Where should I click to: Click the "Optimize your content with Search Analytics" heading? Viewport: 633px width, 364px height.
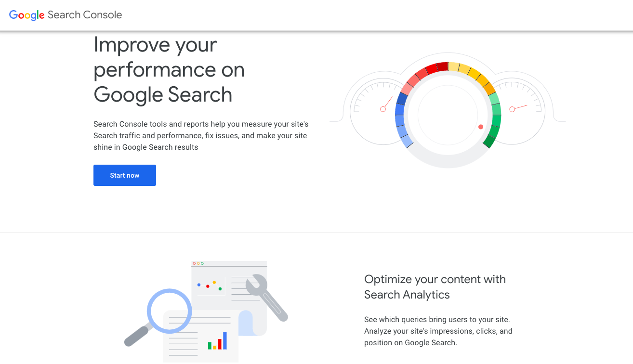click(x=435, y=287)
